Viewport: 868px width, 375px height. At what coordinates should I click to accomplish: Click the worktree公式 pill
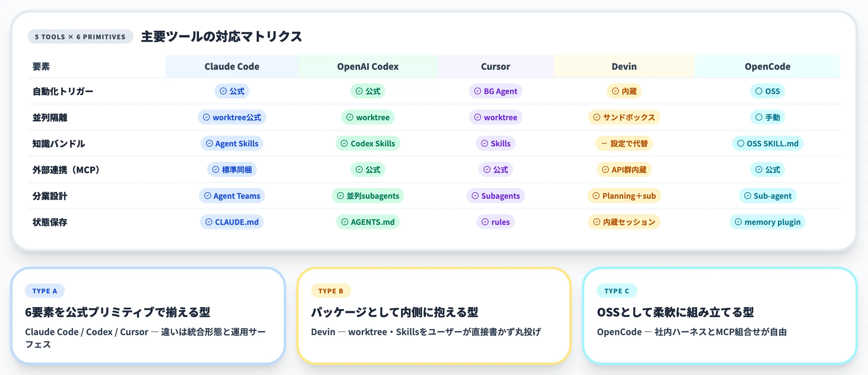(x=232, y=117)
